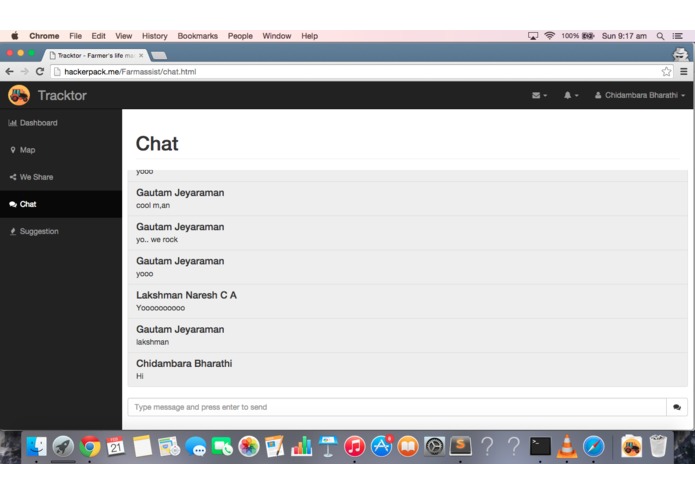The width and height of the screenshot is (695, 494).
Task: Open FaceTime in the dock
Action: point(222,446)
